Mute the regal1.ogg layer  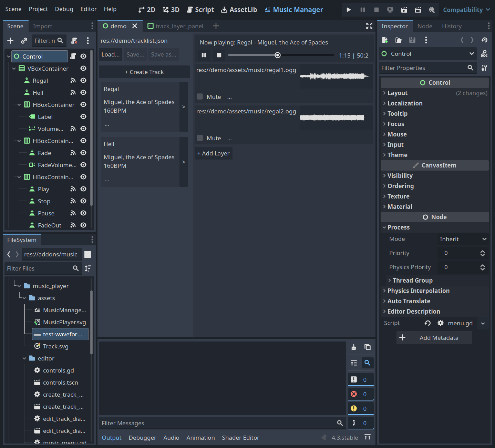[200, 96]
